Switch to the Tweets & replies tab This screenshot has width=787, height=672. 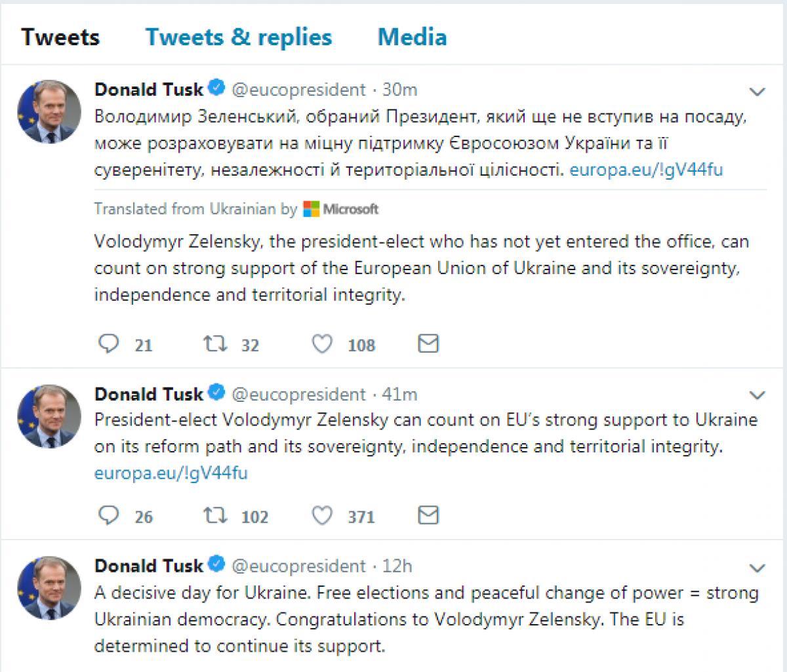pos(239,37)
